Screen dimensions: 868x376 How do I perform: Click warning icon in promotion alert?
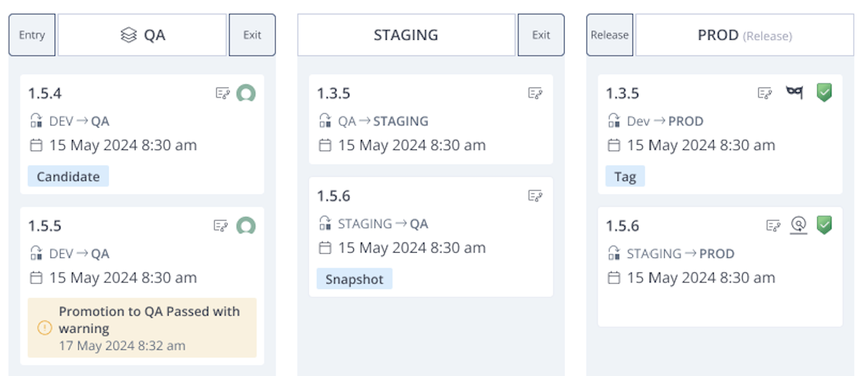[x=45, y=327]
